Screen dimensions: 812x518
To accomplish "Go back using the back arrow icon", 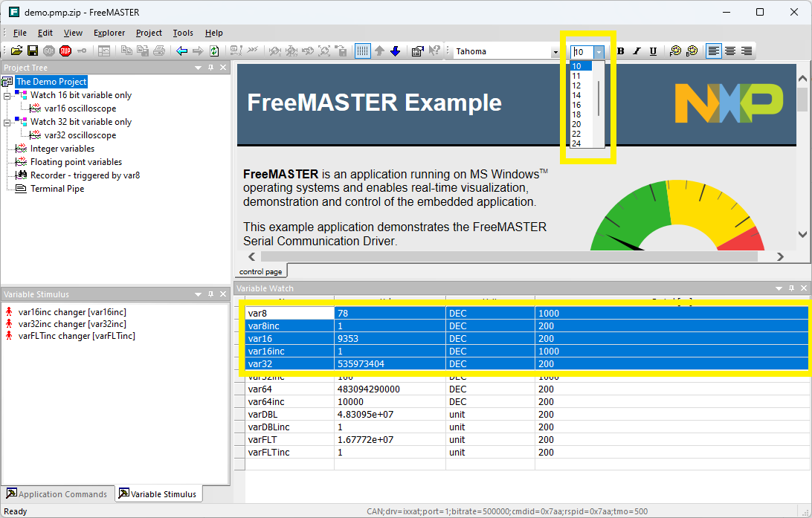I will pos(181,51).
